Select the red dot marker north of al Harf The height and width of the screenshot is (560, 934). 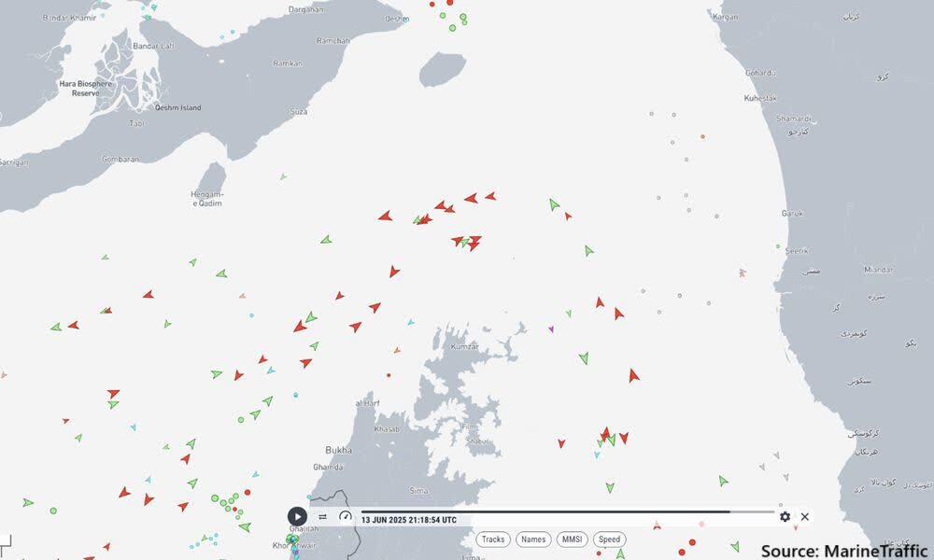(x=389, y=375)
